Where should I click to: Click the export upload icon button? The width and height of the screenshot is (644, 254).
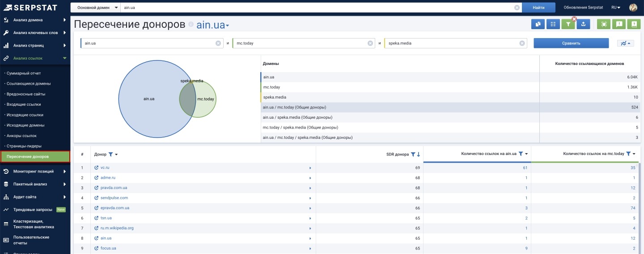tap(583, 24)
